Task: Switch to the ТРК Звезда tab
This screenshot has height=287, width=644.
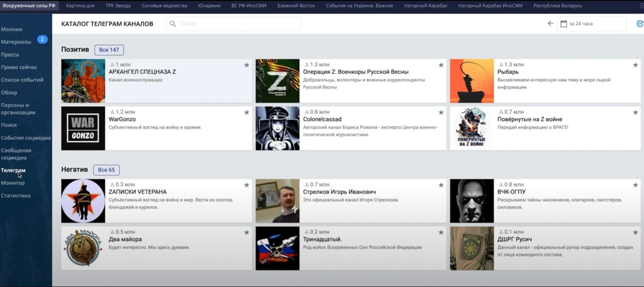Action: [x=118, y=6]
